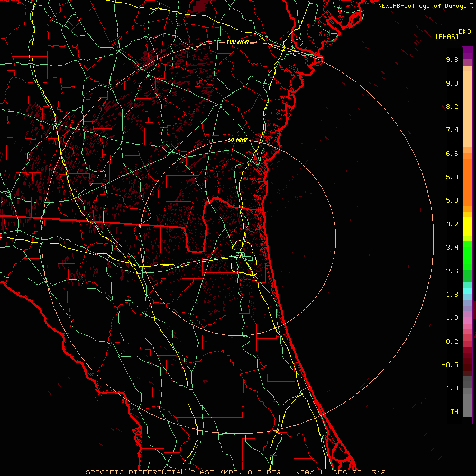Click the 0.2 scale value
The image size is (476, 476).
[x=452, y=341]
